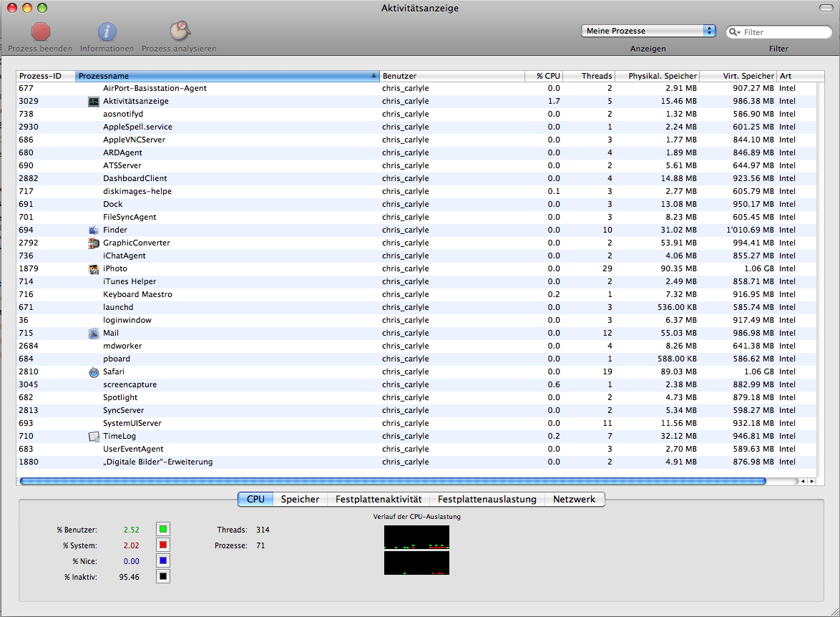The image size is (840, 617).
Task: Open the Festplattenauslastung tab
Action: (487, 499)
